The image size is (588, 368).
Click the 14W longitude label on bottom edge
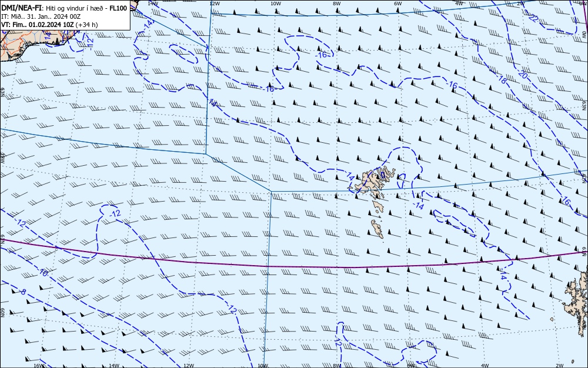pyautogui.click(x=113, y=366)
